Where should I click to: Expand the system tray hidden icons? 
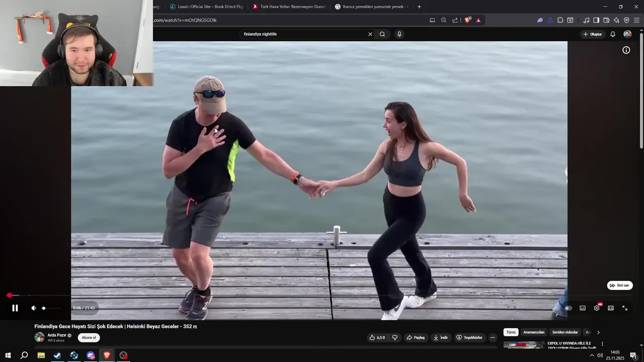click(x=592, y=355)
